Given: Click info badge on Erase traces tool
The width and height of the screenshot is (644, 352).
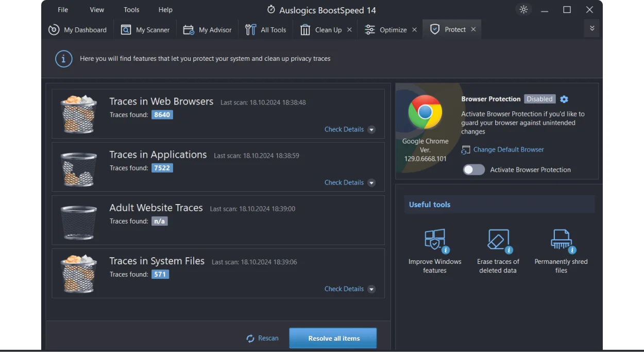Looking at the screenshot, I should coord(509,250).
